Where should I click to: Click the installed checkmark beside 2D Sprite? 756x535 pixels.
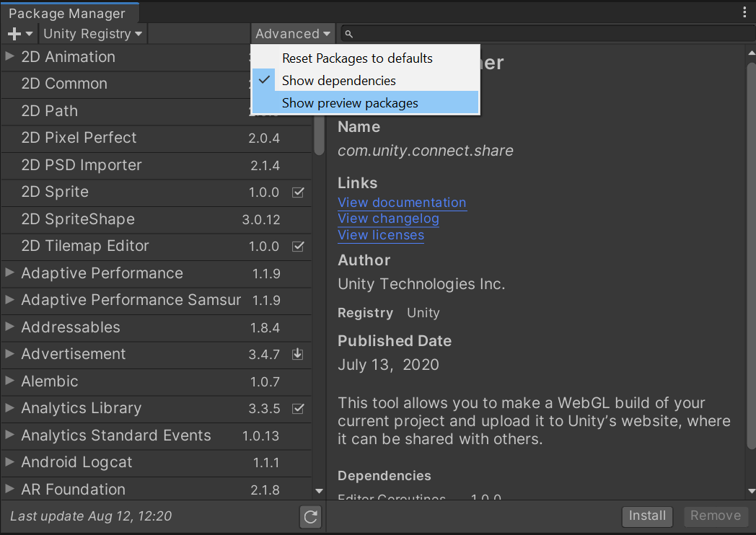point(298,193)
